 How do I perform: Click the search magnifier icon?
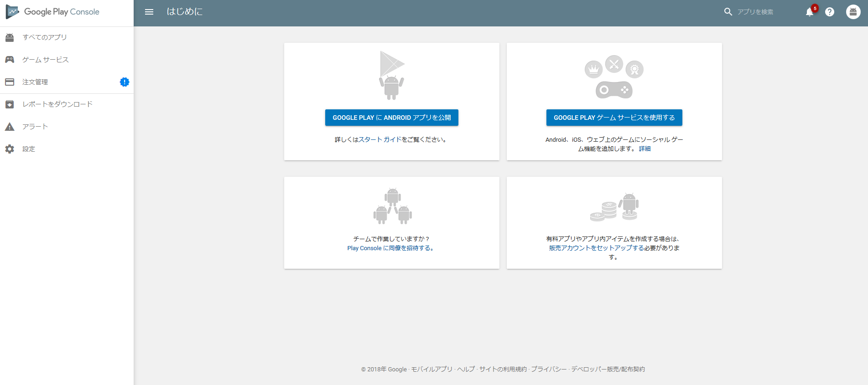[728, 12]
